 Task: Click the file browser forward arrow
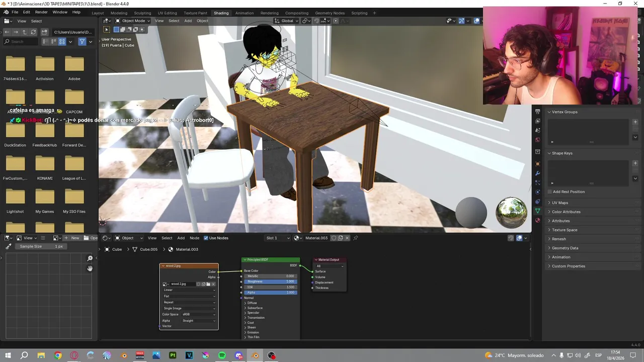point(16,32)
